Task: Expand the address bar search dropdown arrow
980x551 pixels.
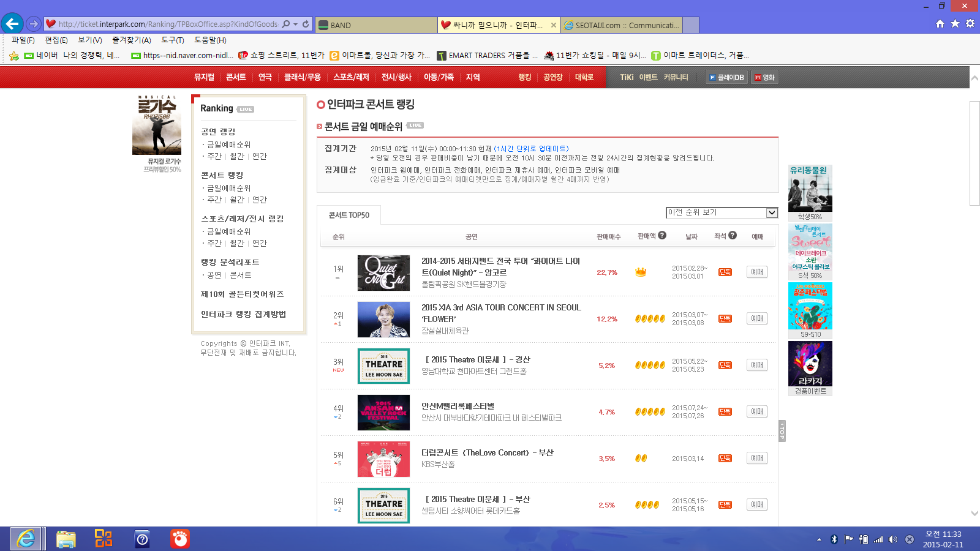Action: pos(295,24)
